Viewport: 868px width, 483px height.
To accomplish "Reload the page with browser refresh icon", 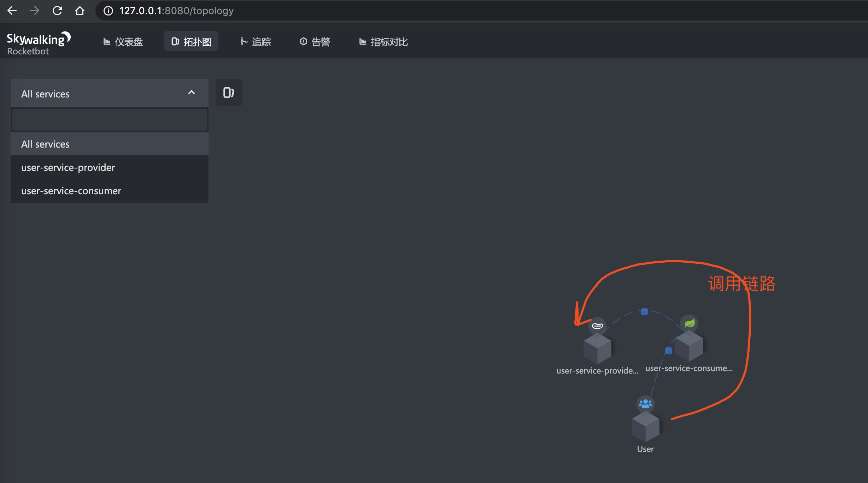I will coord(57,11).
